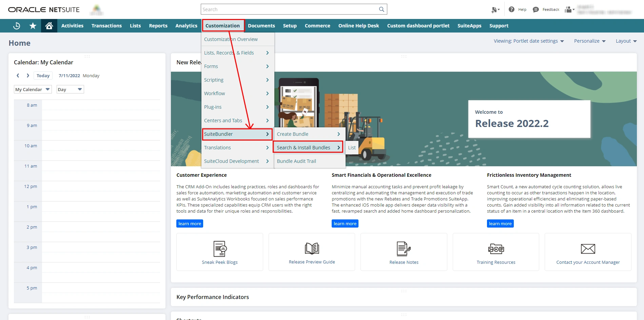Click the Today button in calendar
This screenshot has height=320, width=644.
pyautogui.click(x=43, y=75)
